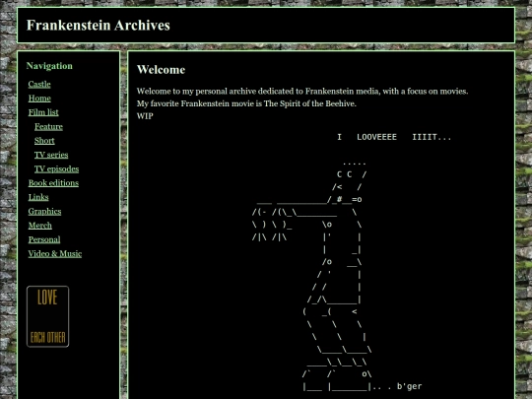The height and width of the screenshot is (399, 532).
Task: Open the Links page
Action: pos(38,197)
